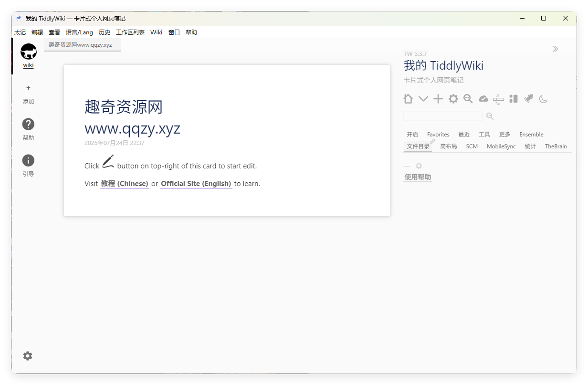Select the 引导 info icon
The width and height of the screenshot is (588, 385).
pyautogui.click(x=28, y=160)
